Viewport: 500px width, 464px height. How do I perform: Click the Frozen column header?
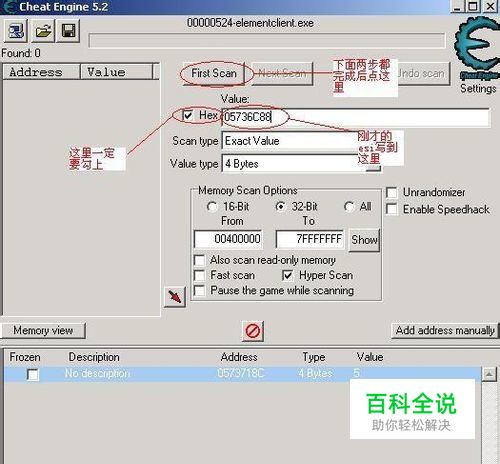tap(25, 357)
